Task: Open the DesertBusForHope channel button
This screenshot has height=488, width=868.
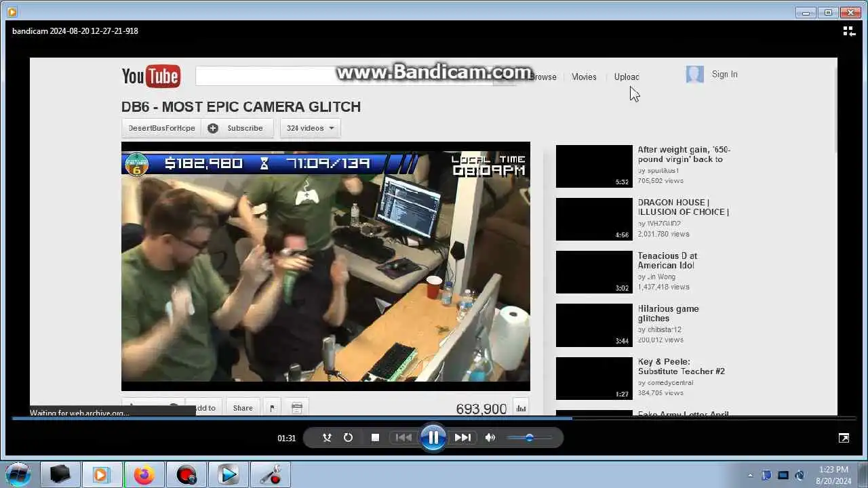Action: (161, 128)
